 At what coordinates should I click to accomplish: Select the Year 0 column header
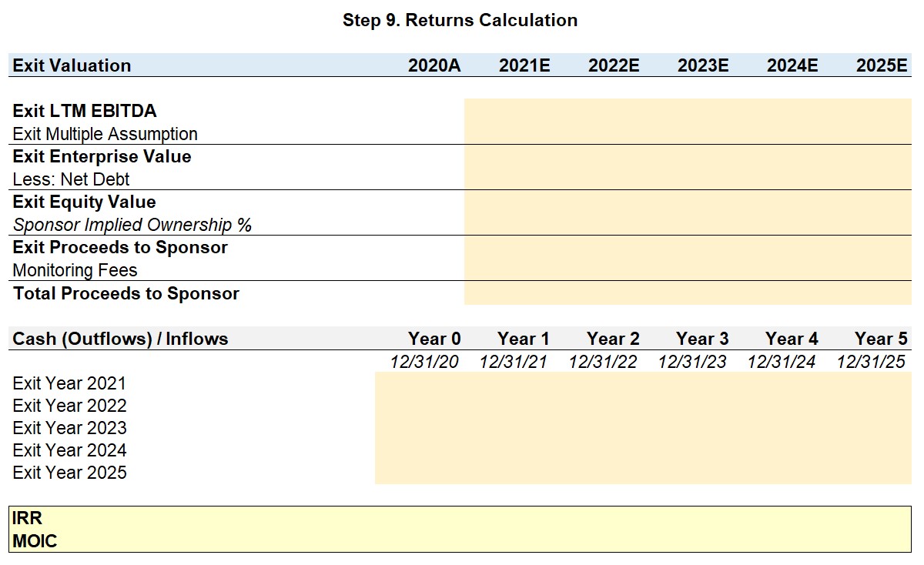tap(434, 339)
